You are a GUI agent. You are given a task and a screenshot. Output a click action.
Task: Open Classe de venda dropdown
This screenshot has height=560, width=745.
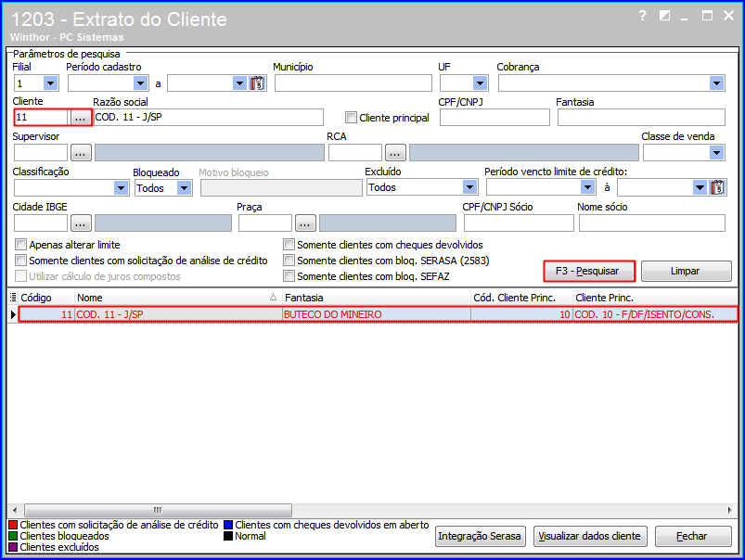tap(717, 153)
